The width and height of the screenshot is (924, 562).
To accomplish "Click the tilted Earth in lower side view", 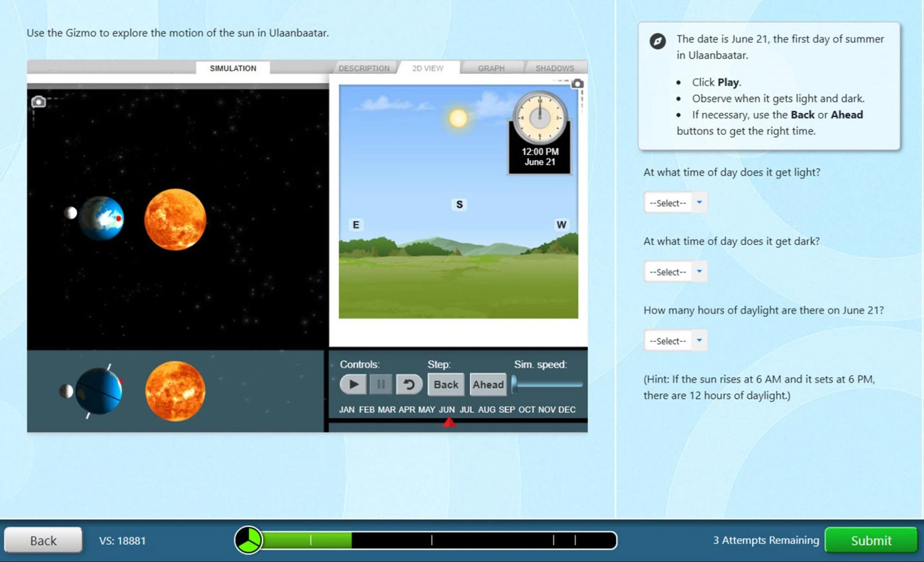I will 98,391.
